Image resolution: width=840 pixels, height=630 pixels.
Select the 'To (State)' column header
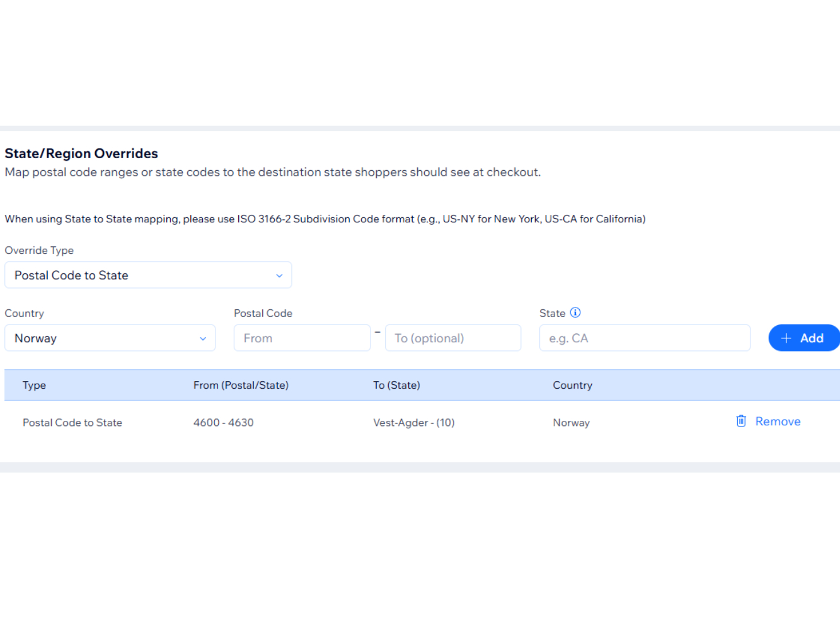click(396, 385)
